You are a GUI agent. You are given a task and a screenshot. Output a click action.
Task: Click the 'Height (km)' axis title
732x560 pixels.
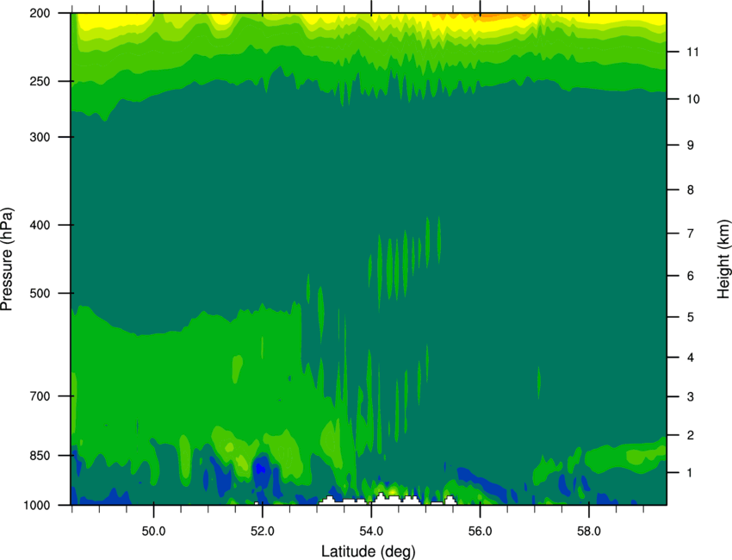pyautogui.click(x=723, y=258)
